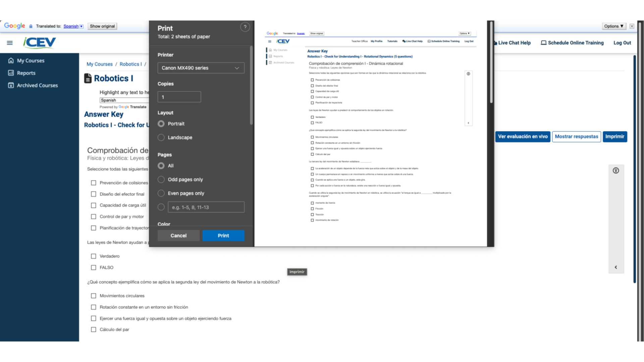Click 'Show original' in the translate bar
644x362 pixels.
102,26
